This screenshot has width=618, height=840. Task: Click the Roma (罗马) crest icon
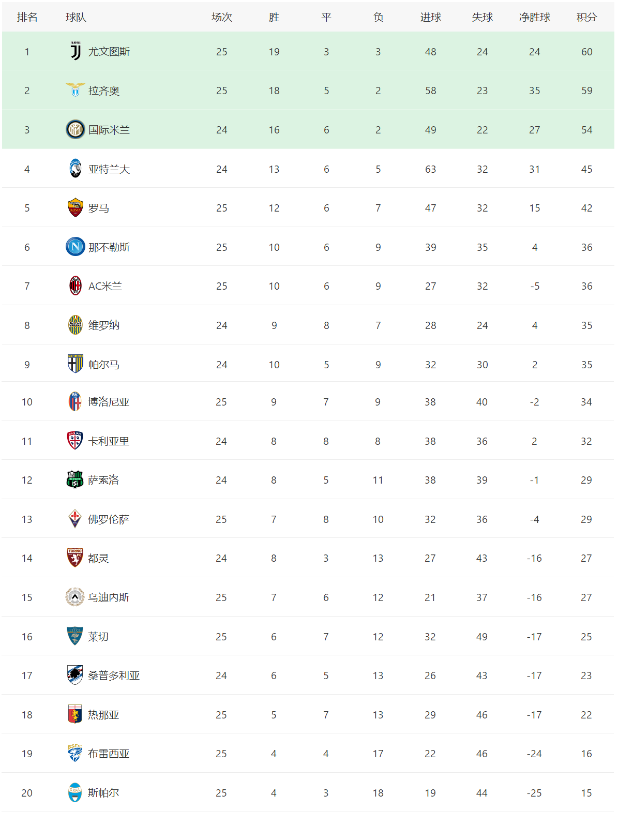tap(76, 208)
